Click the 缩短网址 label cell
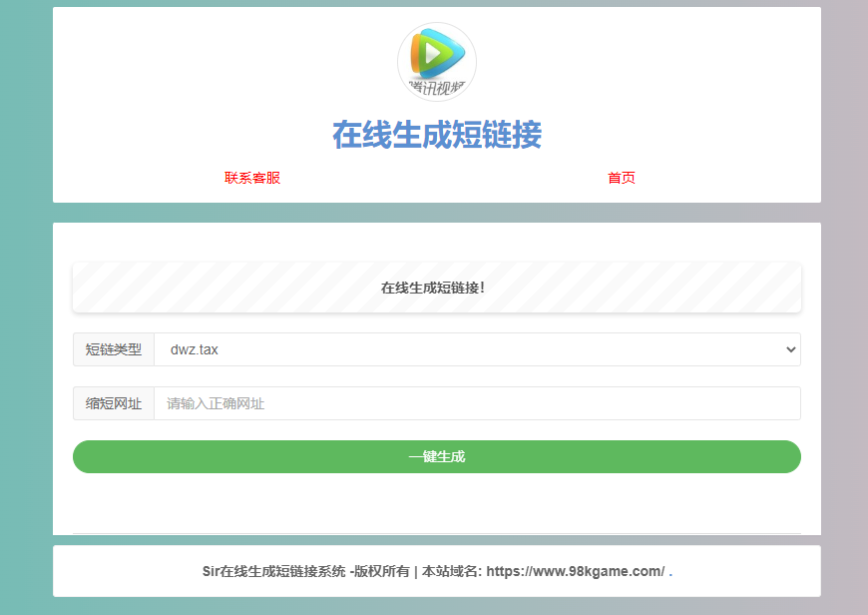 coord(113,403)
